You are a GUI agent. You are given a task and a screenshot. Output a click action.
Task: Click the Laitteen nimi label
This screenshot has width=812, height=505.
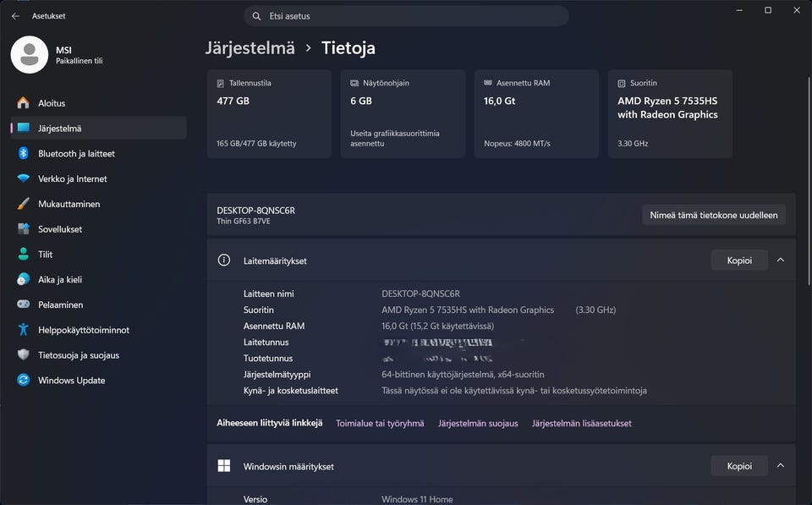pyautogui.click(x=268, y=294)
